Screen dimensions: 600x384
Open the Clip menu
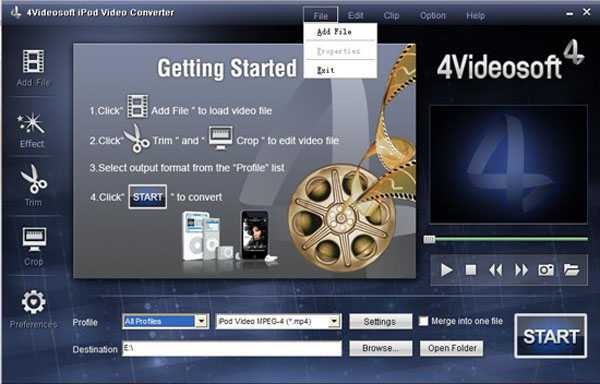391,16
